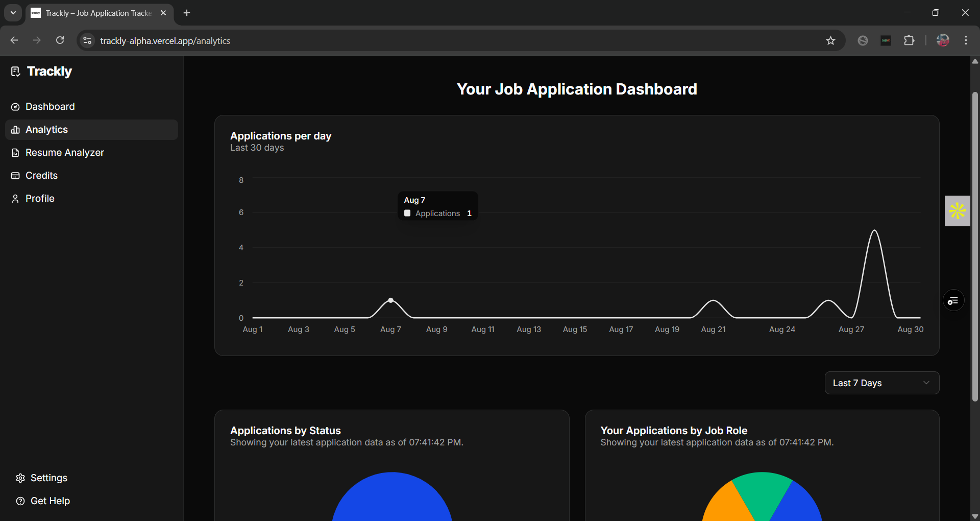Screen dimensions: 980x521
Task: Click the Profile person icon
Action: click(x=15, y=199)
